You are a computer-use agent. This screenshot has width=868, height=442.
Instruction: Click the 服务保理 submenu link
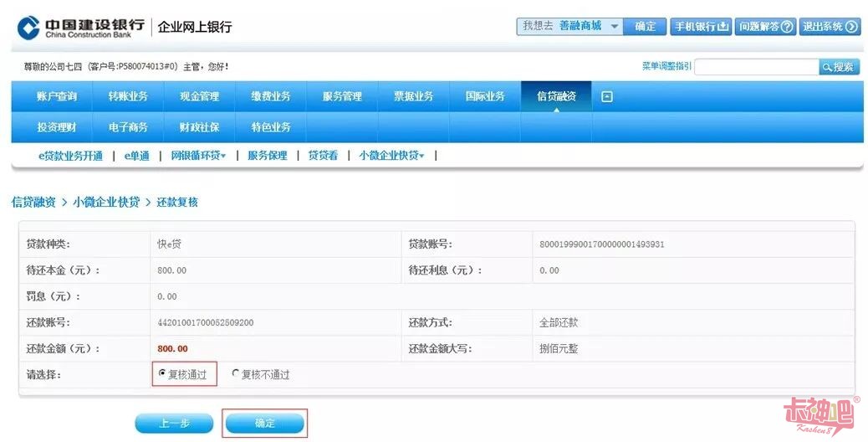[x=268, y=156]
